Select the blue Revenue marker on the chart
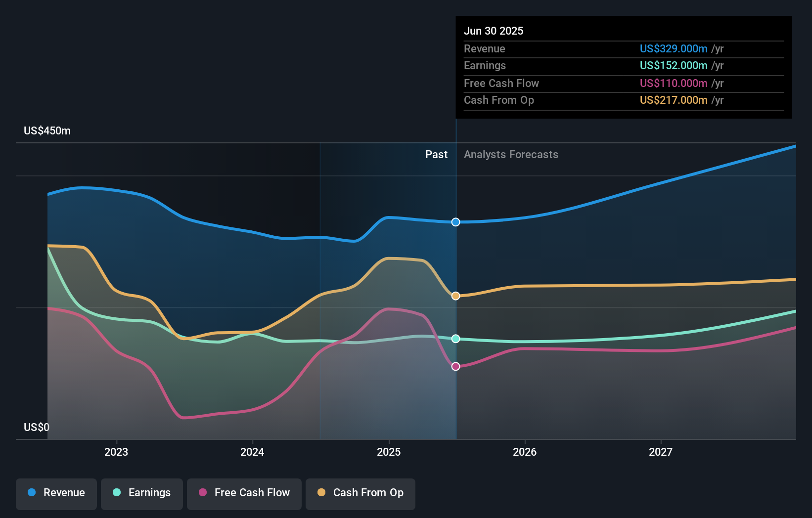This screenshot has height=518, width=812. tap(455, 222)
